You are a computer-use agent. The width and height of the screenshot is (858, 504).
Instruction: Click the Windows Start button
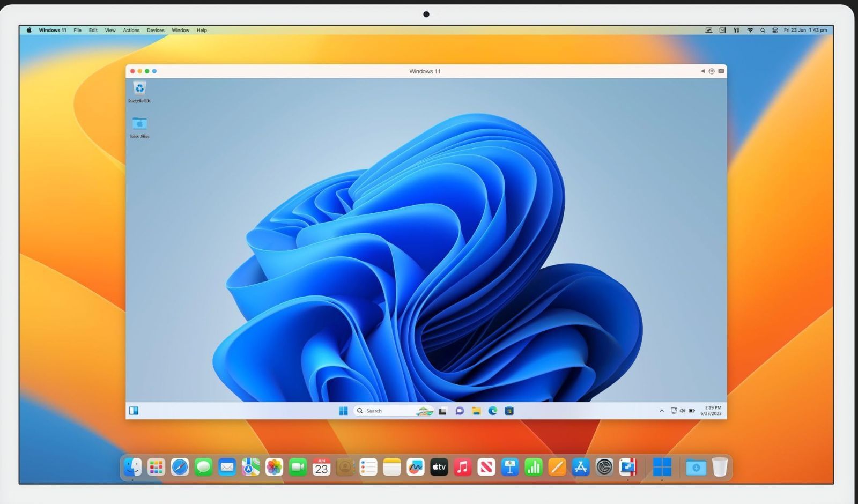point(343,411)
